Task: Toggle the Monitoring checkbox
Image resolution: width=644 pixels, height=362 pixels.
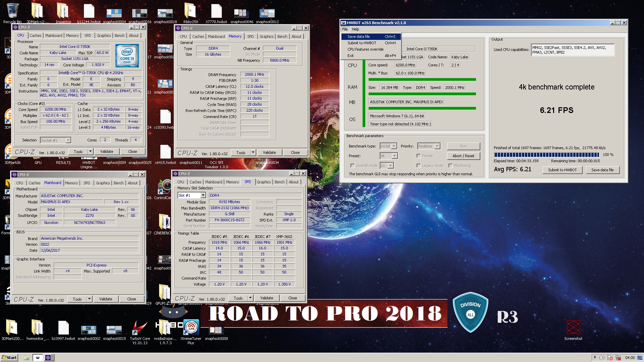Action: click(450, 166)
